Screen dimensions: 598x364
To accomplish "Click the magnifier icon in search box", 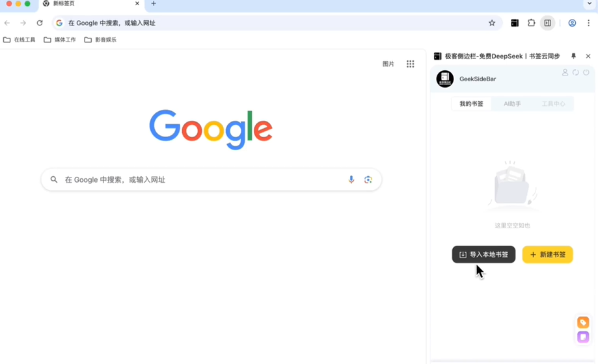I will click(54, 179).
